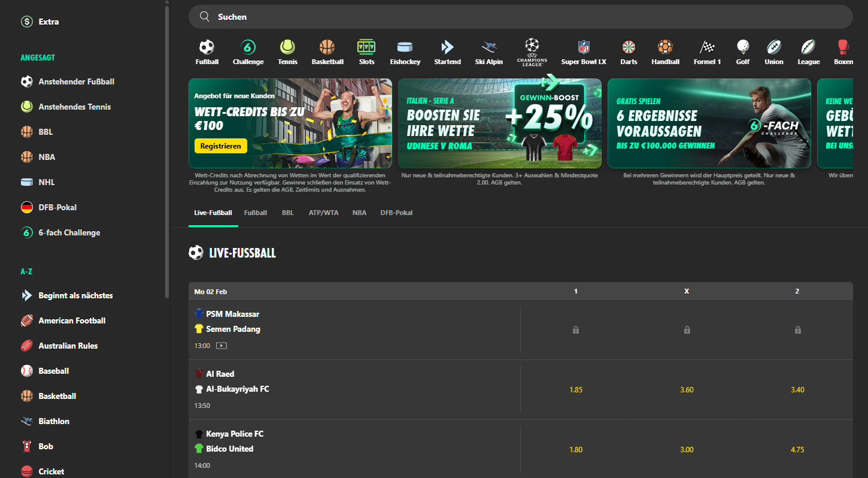Pick Al Raed win odds 1.85
This screenshot has width=868, height=478.
pyautogui.click(x=576, y=390)
